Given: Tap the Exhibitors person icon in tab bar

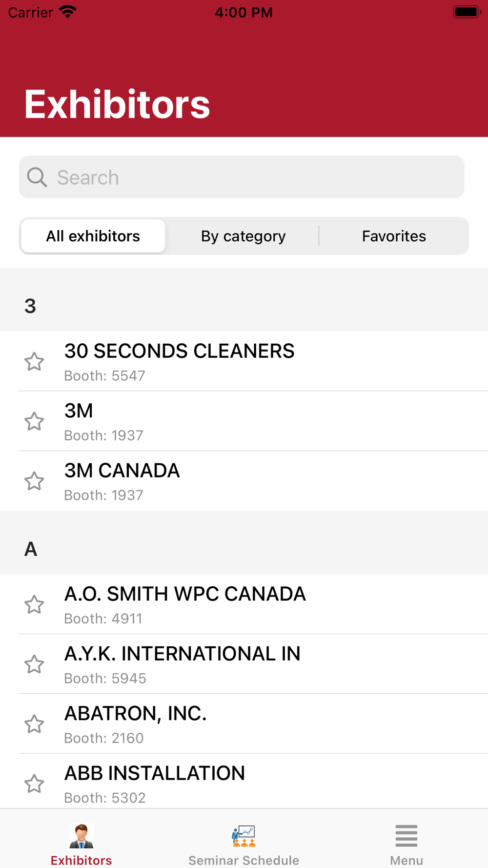Looking at the screenshot, I should tap(81, 836).
